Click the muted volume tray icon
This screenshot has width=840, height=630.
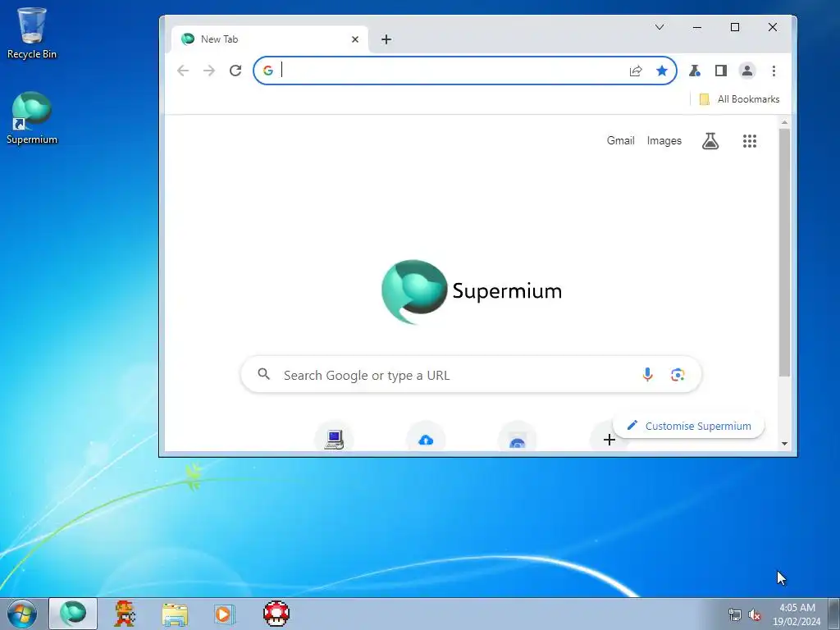pyautogui.click(x=755, y=614)
